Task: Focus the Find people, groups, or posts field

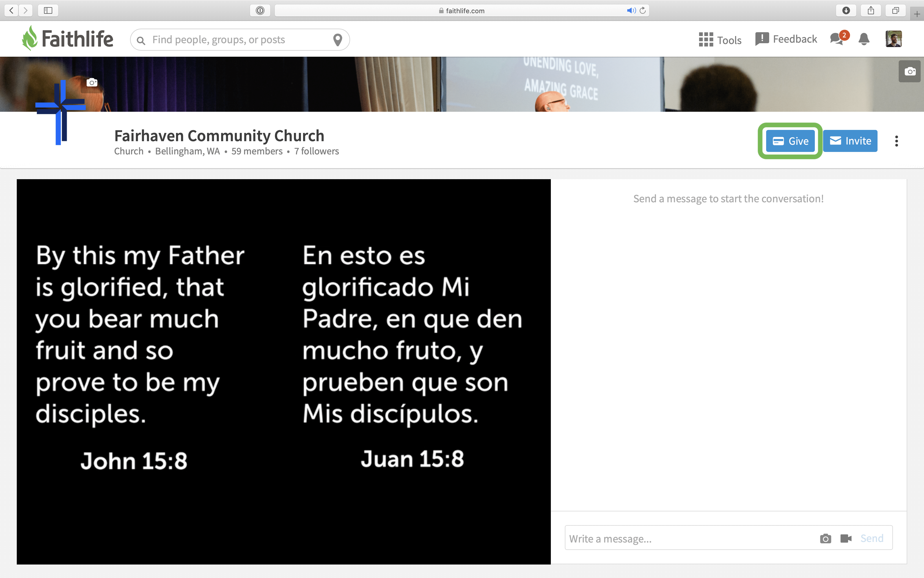Action: tap(240, 40)
